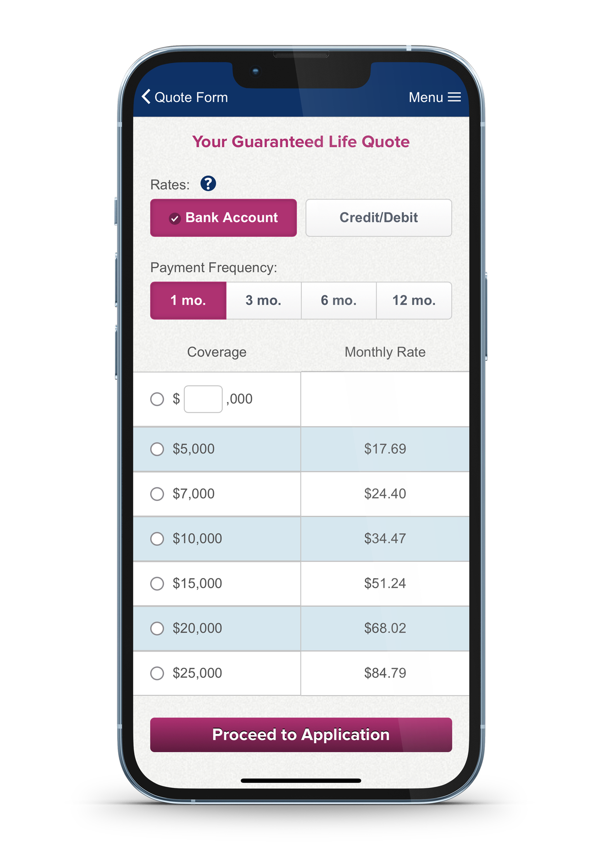Viewport: 601px width, 868px height.
Task: Select the $10,000 coverage radio button
Action: point(157,538)
